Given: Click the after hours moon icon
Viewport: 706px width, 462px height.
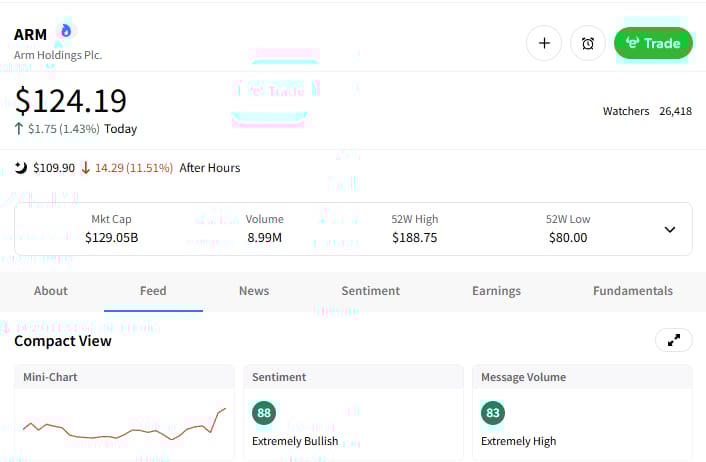Looking at the screenshot, I should (x=20, y=168).
